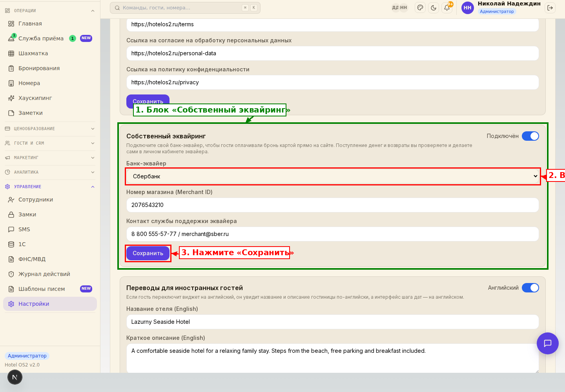Click the terms URL field
Screen dimensions: 565x392
tap(333, 25)
